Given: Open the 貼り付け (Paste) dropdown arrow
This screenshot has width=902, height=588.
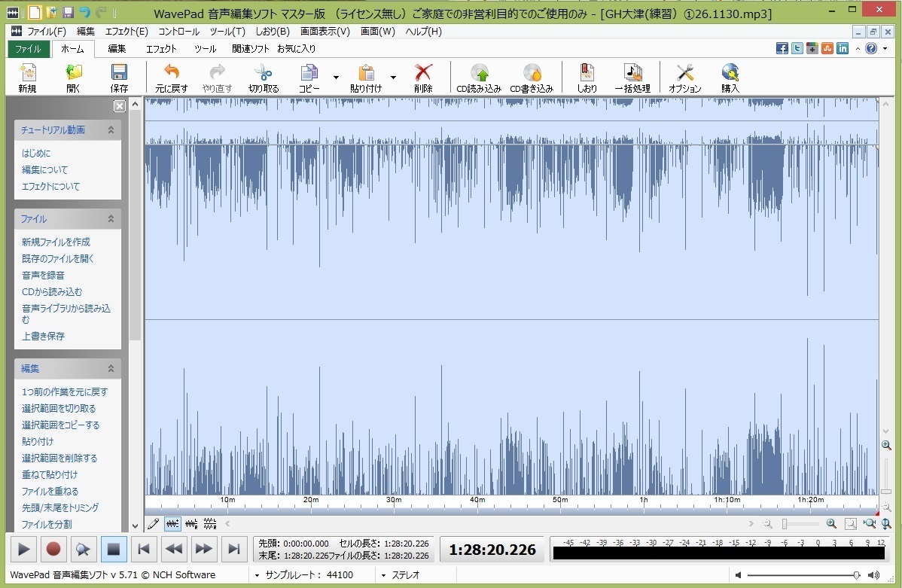Looking at the screenshot, I should [394, 77].
